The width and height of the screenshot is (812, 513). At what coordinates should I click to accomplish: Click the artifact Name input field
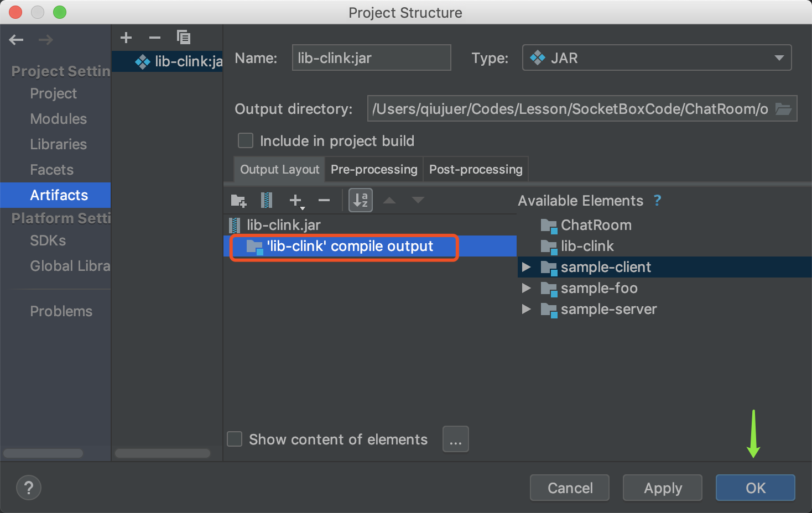tap(371, 58)
